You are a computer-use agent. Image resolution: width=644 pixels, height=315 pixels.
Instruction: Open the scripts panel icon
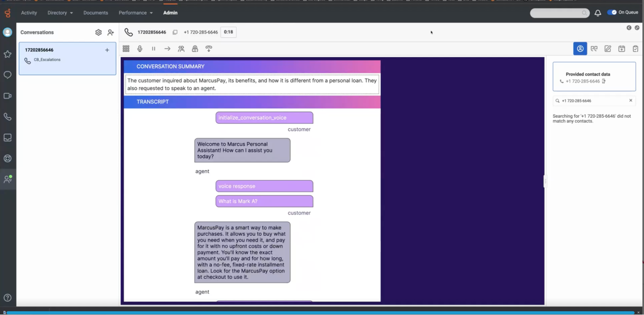pyautogui.click(x=594, y=49)
